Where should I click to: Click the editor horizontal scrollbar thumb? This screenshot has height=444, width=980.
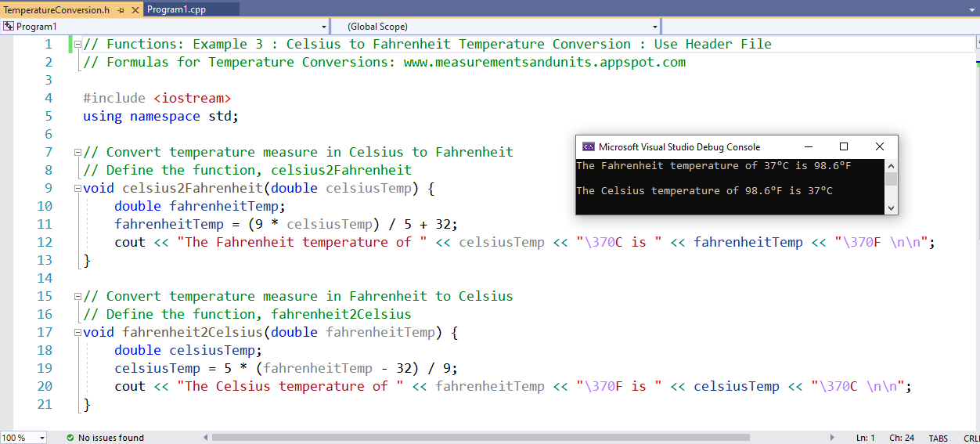pos(481,438)
